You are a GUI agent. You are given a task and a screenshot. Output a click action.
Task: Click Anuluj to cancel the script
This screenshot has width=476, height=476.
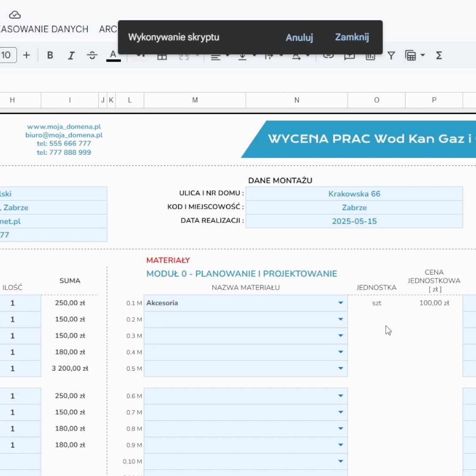tap(299, 37)
